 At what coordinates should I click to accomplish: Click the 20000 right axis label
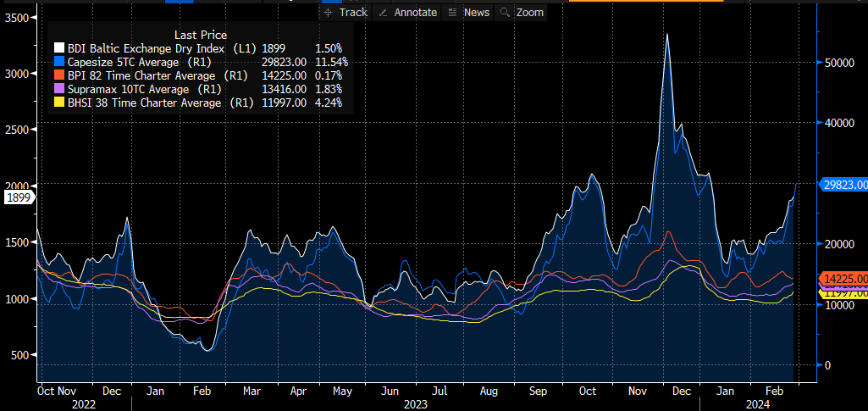(839, 244)
